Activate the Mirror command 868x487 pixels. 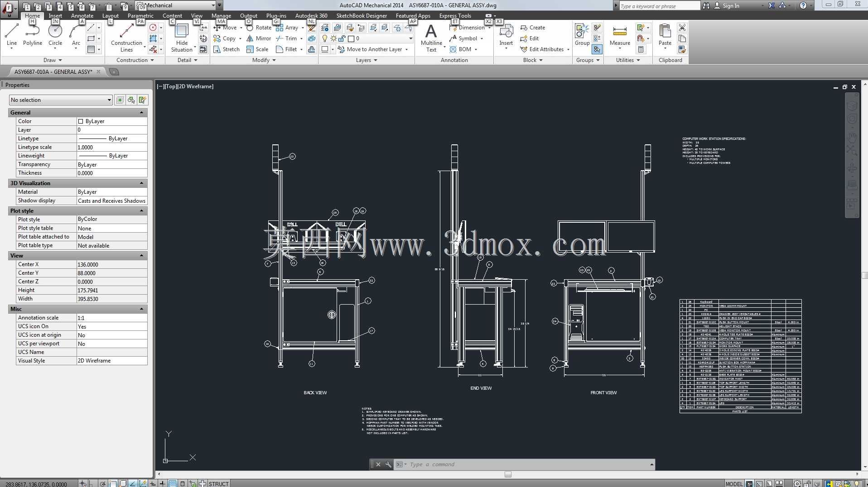[259, 38]
